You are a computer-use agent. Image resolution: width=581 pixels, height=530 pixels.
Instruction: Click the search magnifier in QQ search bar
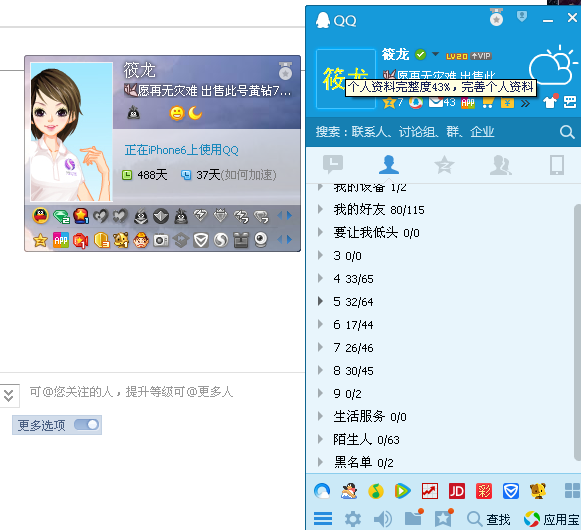pyautogui.click(x=567, y=132)
